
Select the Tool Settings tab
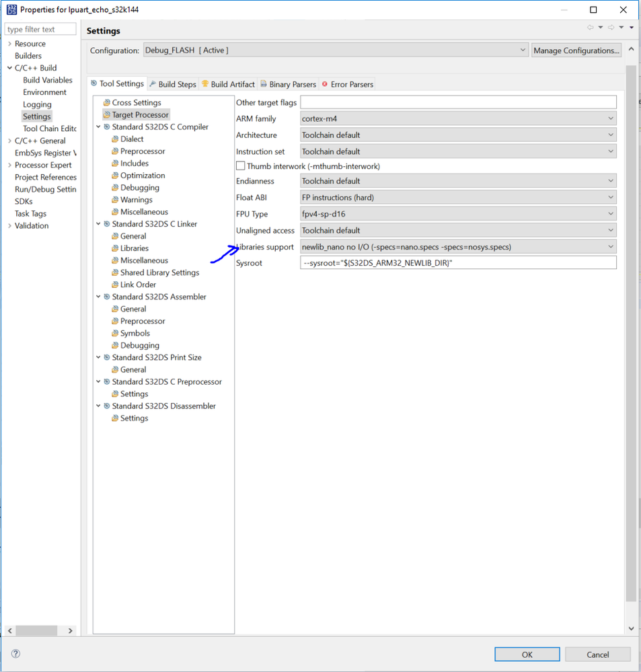(x=118, y=83)
